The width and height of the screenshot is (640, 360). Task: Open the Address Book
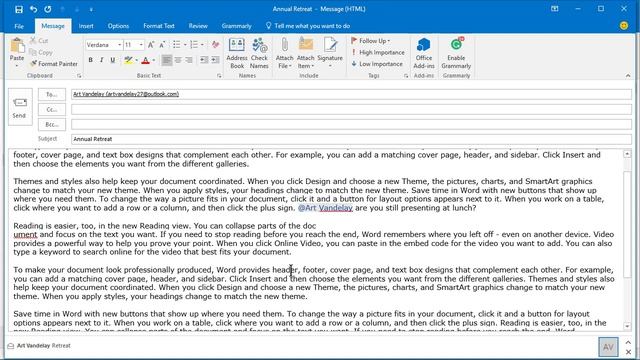pos(237,53)
